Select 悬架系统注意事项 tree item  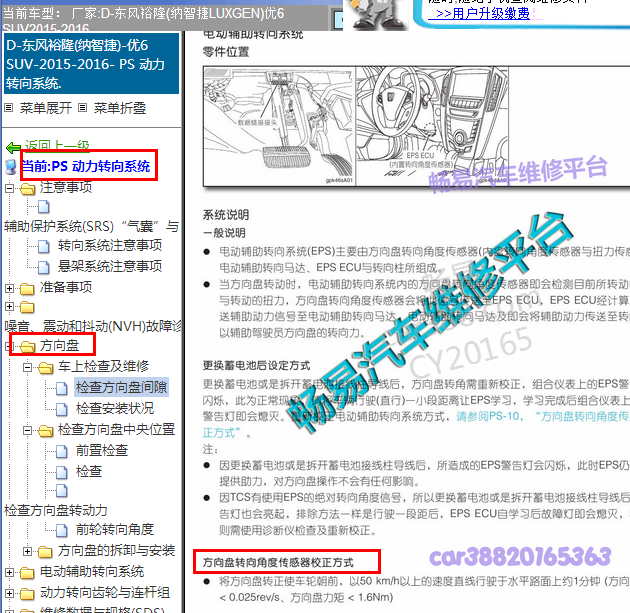pyautogui.click(x=110, y=266)
